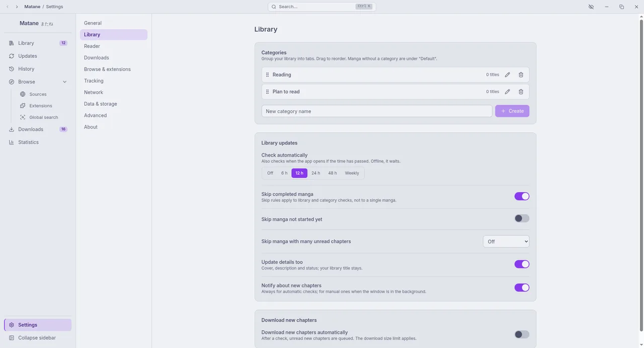Set automatic check to 48 h
644x348 pixels.
333,173
